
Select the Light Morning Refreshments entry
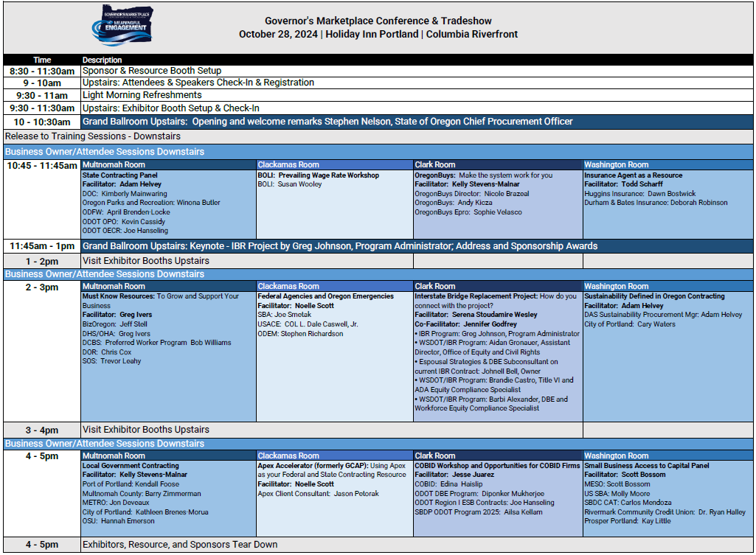point(142,95)
